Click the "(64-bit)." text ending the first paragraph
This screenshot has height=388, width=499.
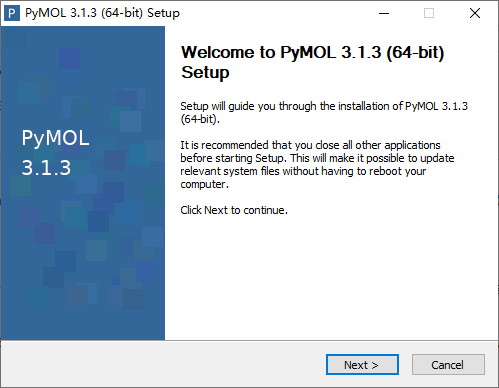point(200,119)
